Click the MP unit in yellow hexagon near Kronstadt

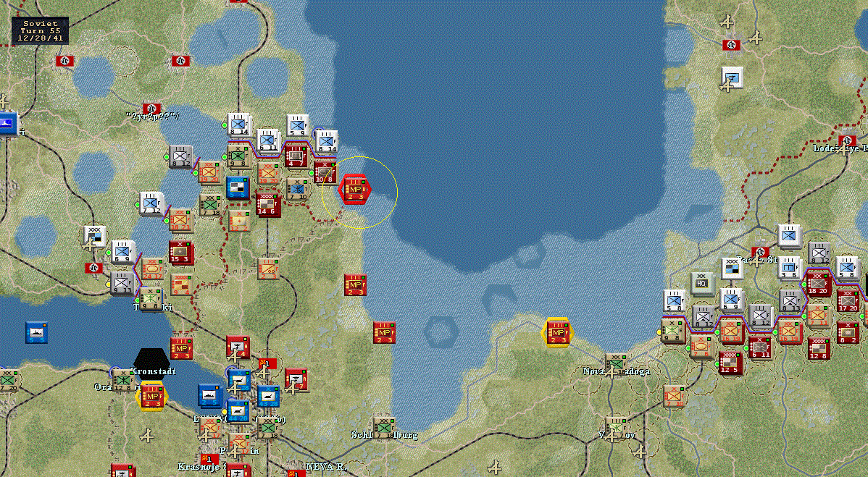coord(151,396)
